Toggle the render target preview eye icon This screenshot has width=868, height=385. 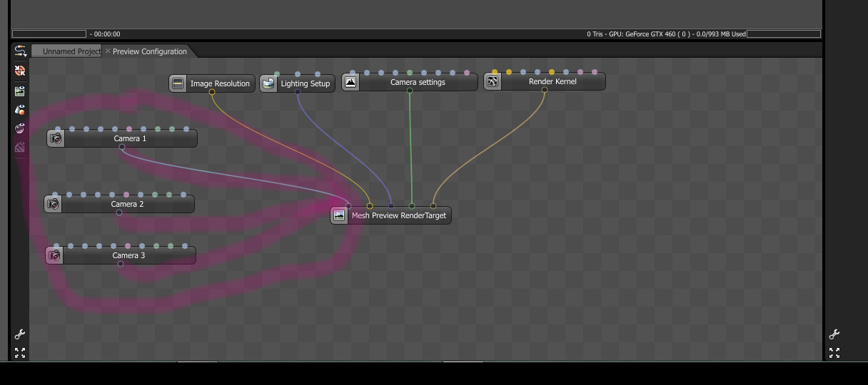pyautogui.click(x=20, y=91)
